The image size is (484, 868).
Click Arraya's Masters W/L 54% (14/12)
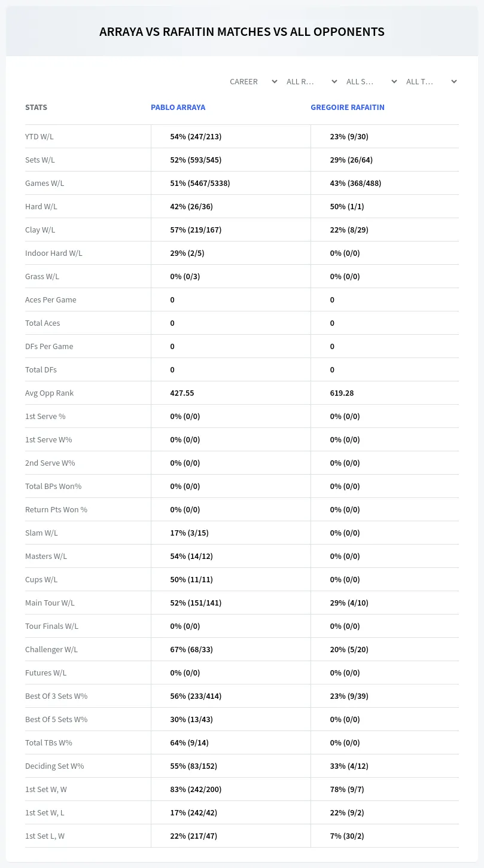pyautogui.click(x=191, y=557)
